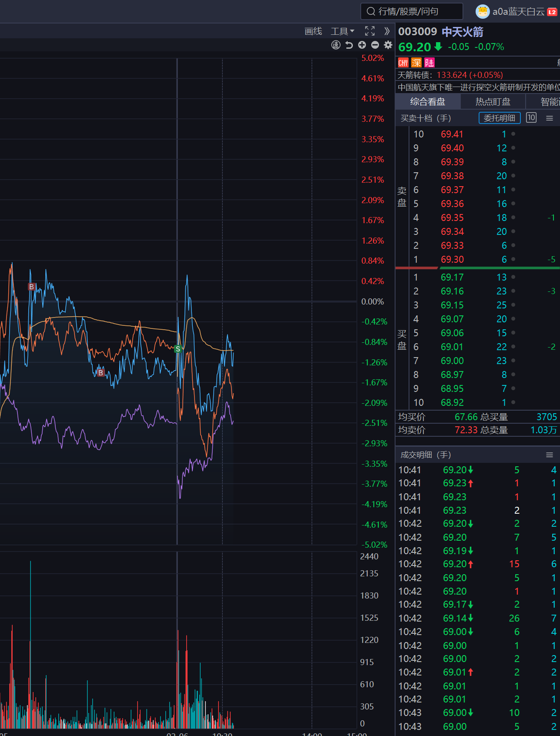Click the fullscreen chart icon
The width and height of the screenshot is (560, 736).
(369, 31)
